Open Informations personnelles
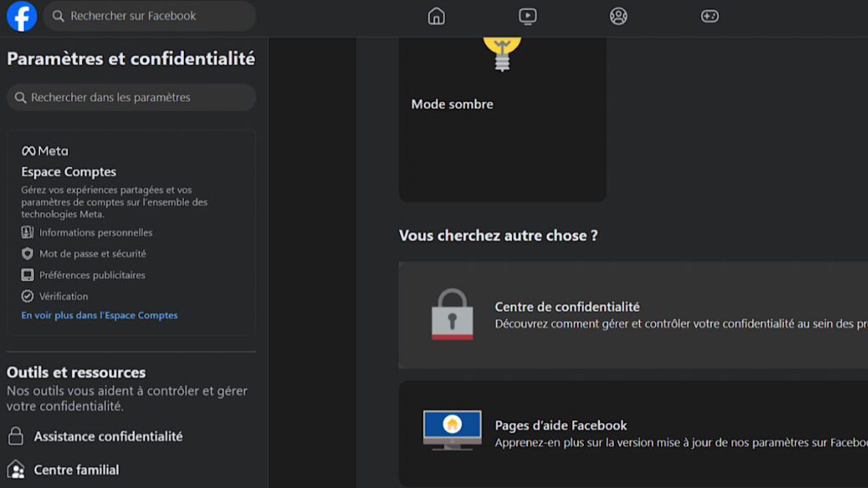This screenshot has width=868, height=488. tap(95, 232)
